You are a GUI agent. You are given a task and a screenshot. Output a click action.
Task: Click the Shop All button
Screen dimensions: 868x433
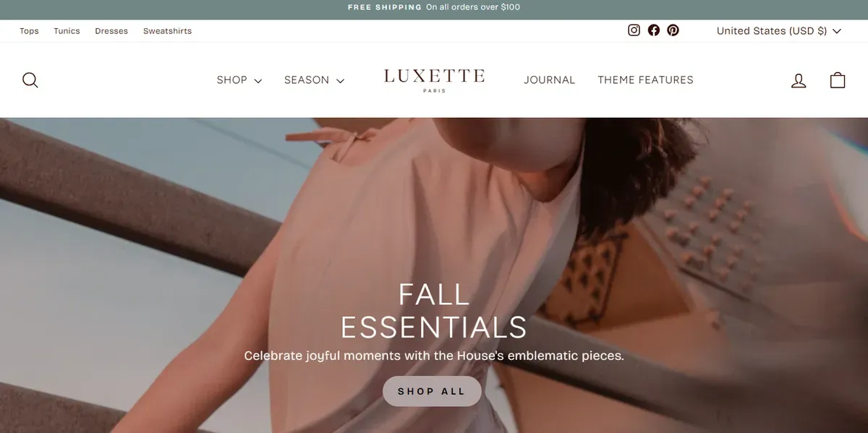(432, 391)
